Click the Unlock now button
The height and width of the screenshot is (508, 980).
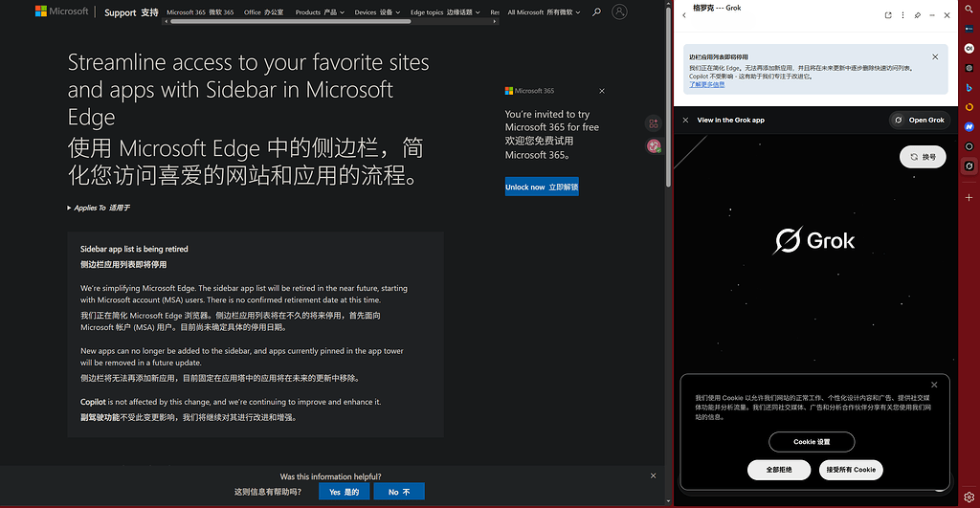pyautogui.click(x=542, y=187)
